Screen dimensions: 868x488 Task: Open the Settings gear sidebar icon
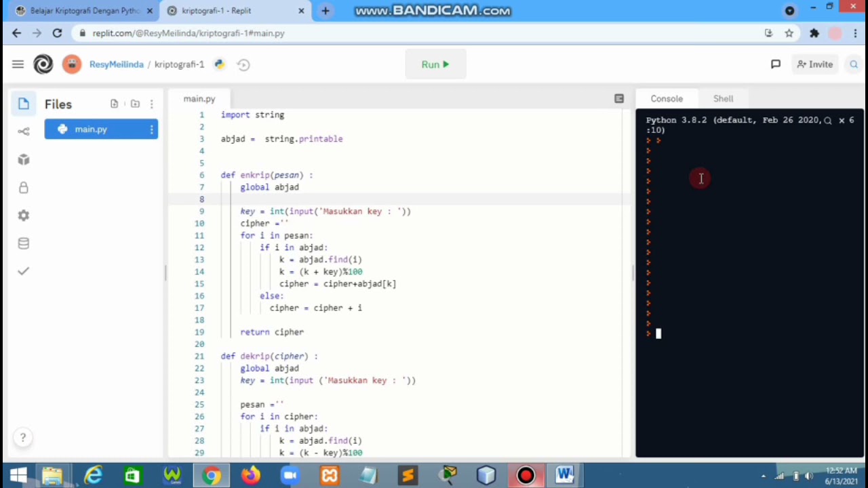point(24,216)
